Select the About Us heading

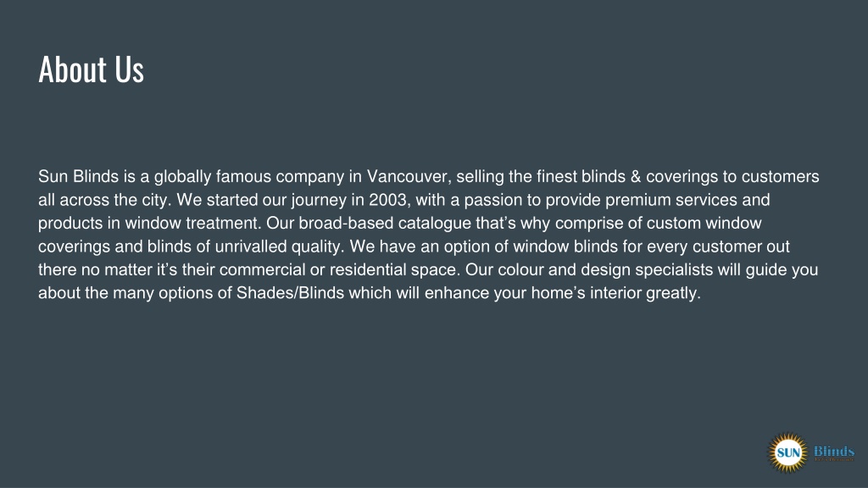pos(92,69)
